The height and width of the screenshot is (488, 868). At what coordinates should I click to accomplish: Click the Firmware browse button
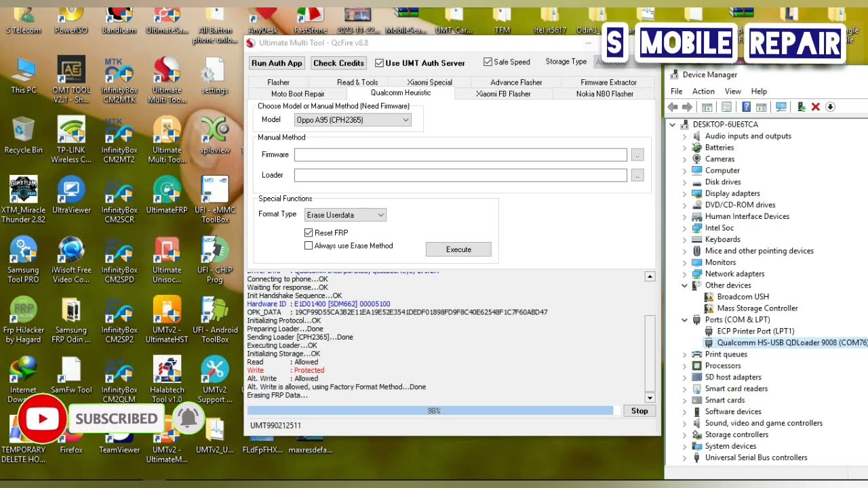tap(637, 155)
